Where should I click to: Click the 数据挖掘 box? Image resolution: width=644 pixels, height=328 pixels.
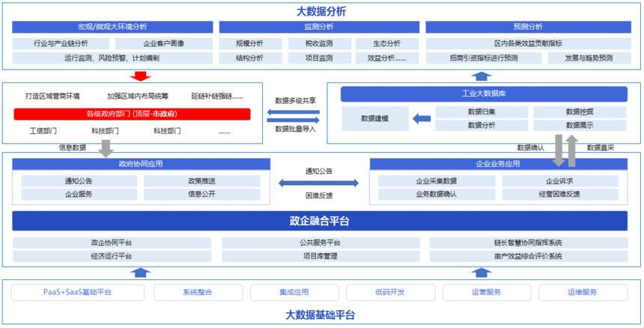pos(580,112)
